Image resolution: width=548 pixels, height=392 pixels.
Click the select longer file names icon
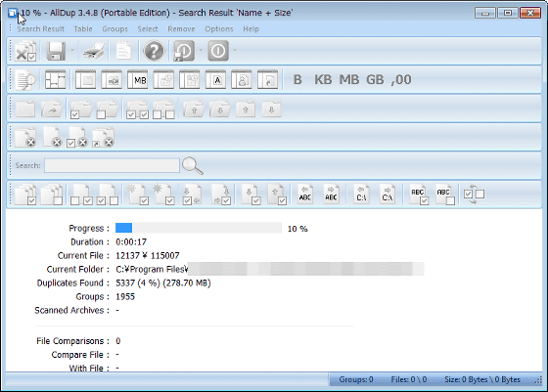[331, 195]
